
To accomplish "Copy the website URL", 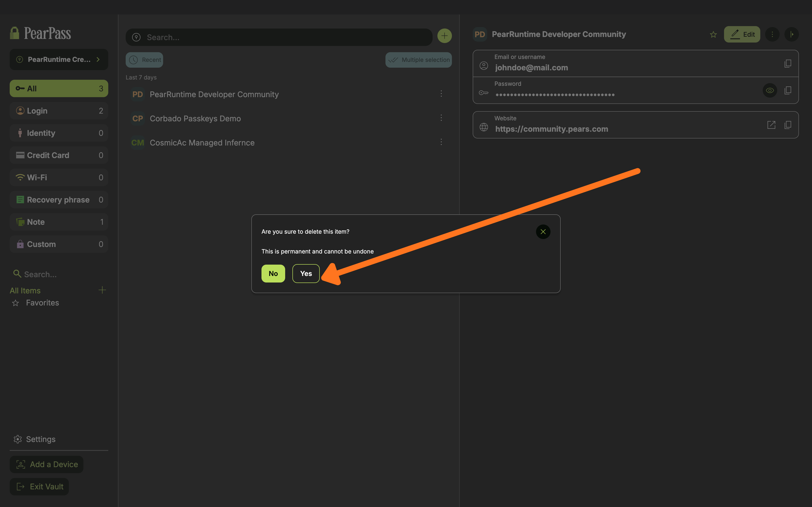I will 788,125.
